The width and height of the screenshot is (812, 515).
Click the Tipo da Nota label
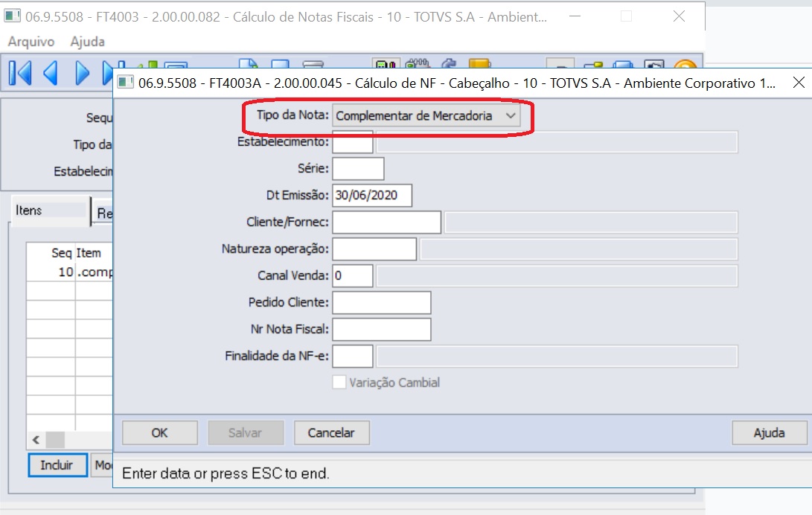click(x=292, y=115)
